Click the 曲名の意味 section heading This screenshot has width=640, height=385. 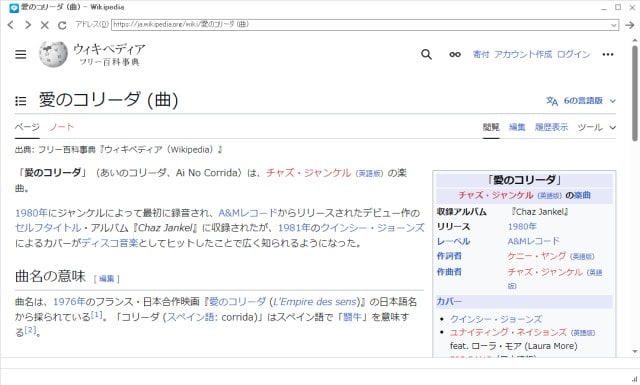[50, 276]
